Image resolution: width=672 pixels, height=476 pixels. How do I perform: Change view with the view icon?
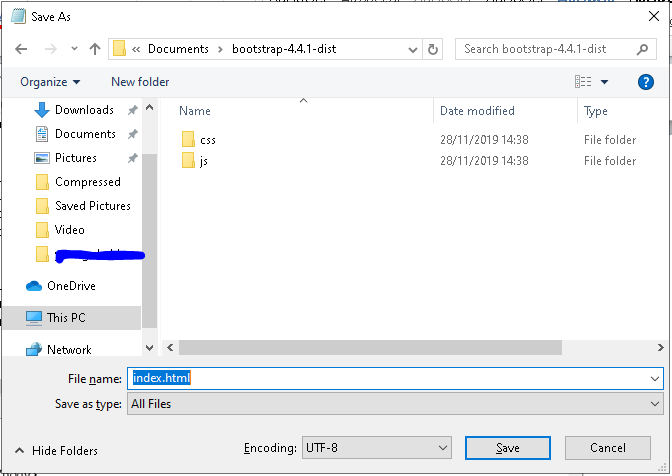pos(583,81)
